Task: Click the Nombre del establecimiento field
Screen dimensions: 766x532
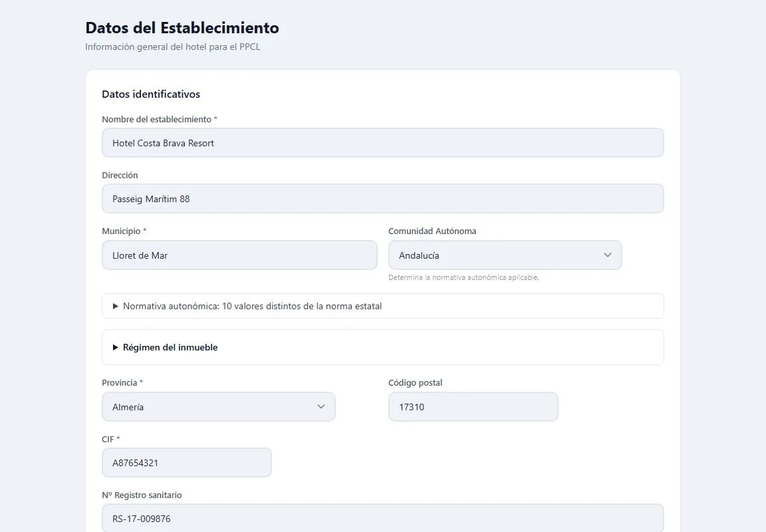Action: [382, 143]
